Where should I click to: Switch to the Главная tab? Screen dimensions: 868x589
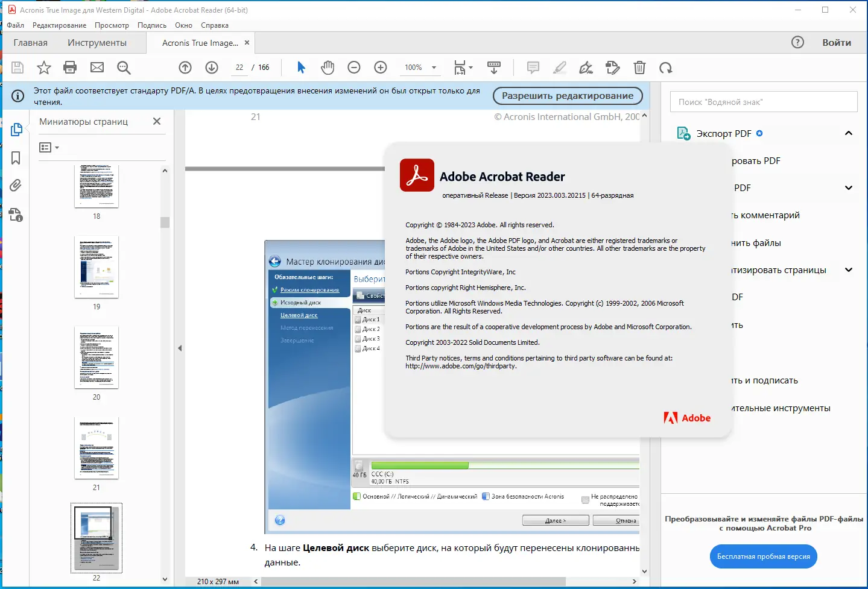point(31,43)
